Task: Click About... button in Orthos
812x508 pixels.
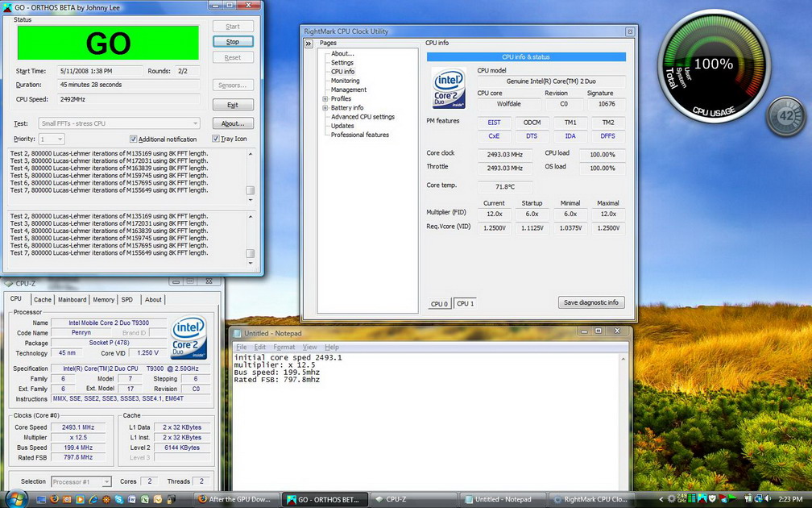Action: pos(233,123)
